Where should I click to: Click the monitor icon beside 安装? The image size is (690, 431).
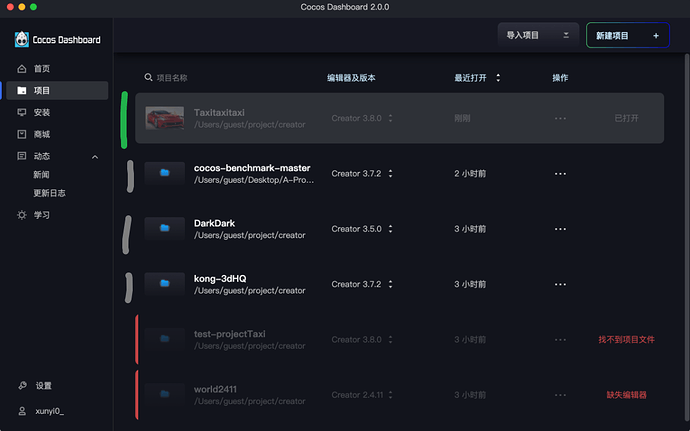tap(22, 112)
